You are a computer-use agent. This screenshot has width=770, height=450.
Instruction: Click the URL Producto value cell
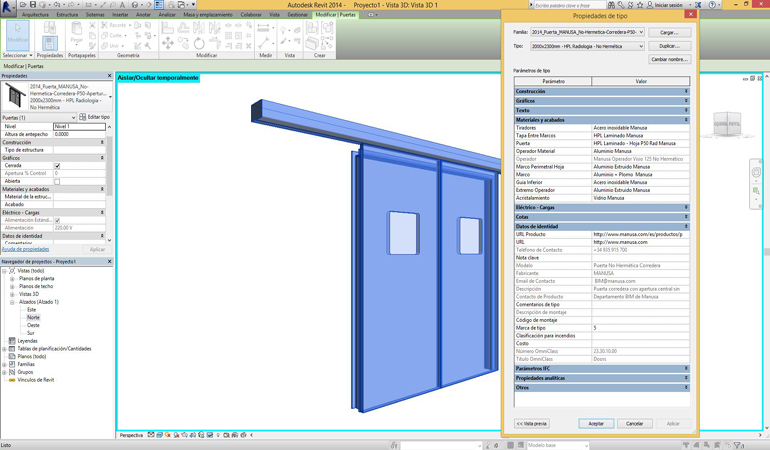coord(640,234)
